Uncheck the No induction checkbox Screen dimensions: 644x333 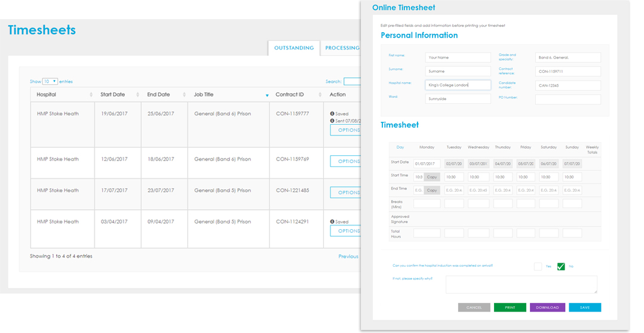pyautogui.click(x=560, y=266)
